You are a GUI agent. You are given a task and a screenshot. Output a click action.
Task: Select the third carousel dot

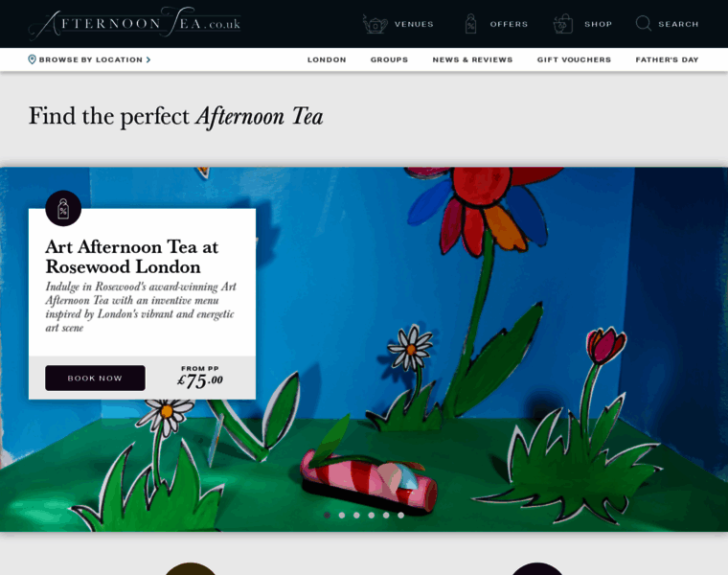click(356, 515)
